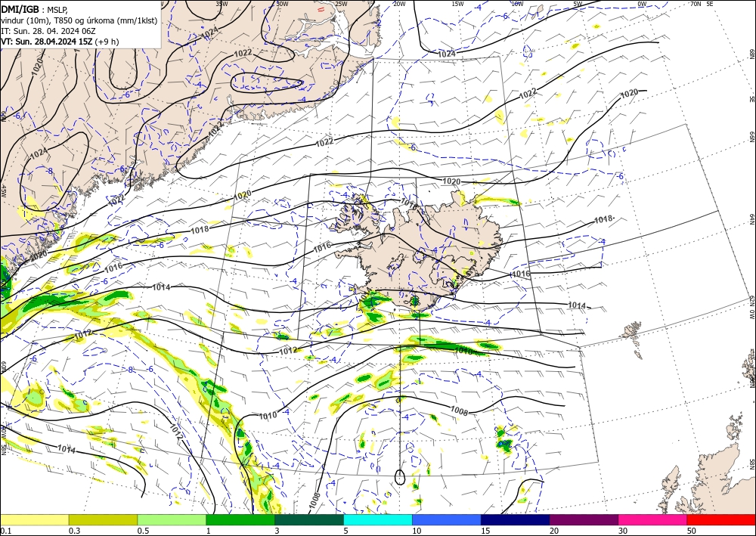Click the '50' legend value
The image size is (756, 536).
(691, 531)
